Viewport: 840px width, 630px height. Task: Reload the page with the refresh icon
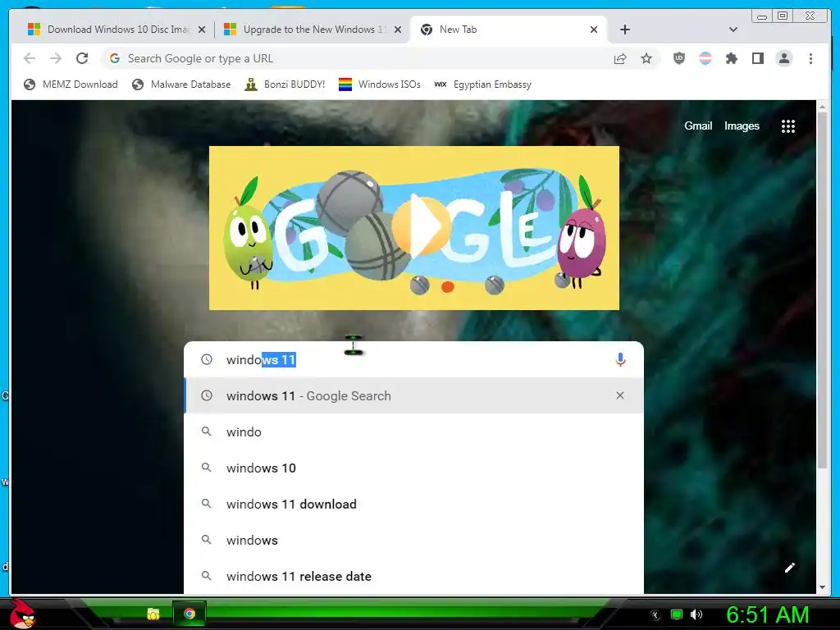[82, 58]
